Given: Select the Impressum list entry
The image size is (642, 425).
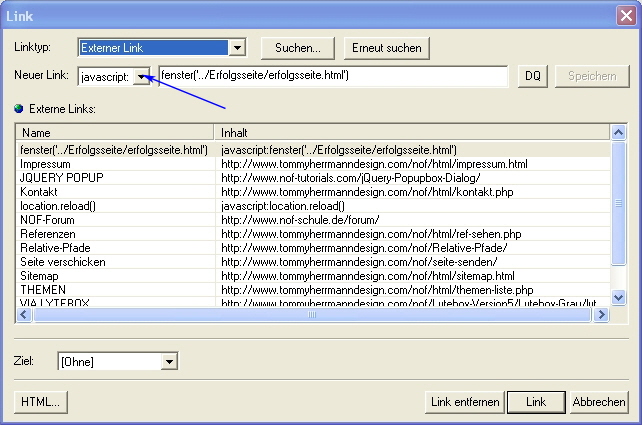Looking at the screenshot, I should click(45, 163).
